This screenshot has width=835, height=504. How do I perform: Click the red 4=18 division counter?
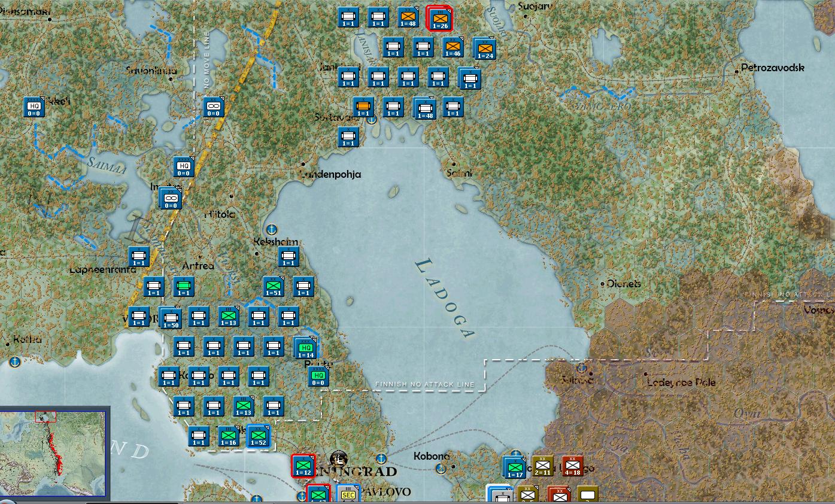click(x=573, y=466)
